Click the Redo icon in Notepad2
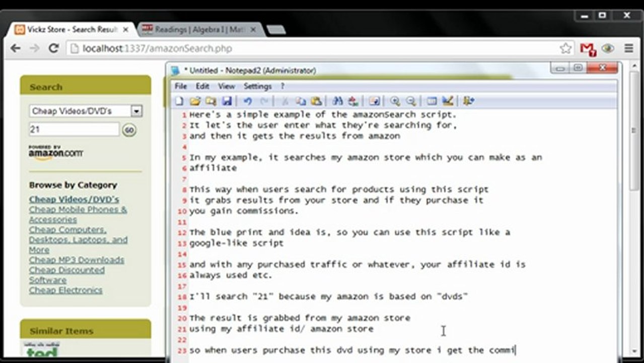This screenshot has height=363, width=644. pyautogui.click(x=264, y=101)
